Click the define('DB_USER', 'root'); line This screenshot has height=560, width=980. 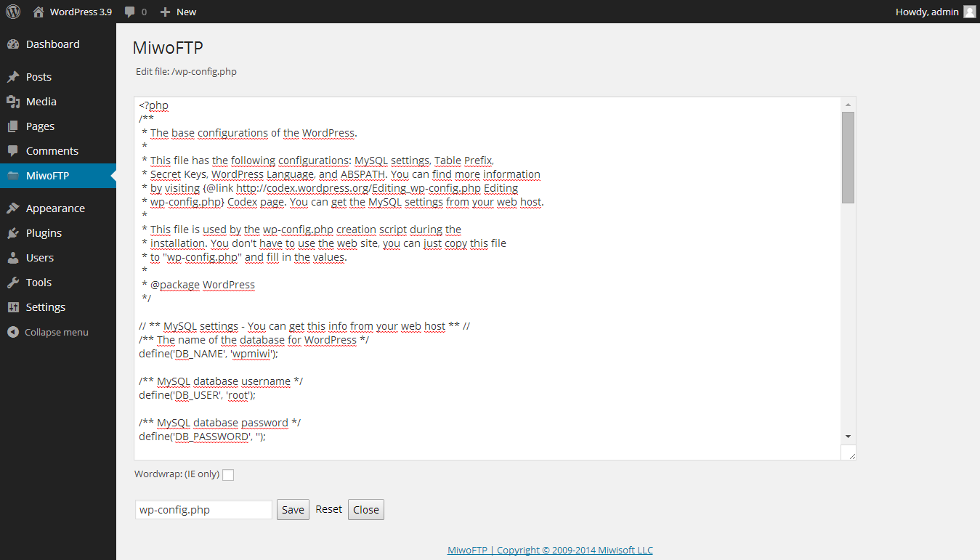point(198,395)
